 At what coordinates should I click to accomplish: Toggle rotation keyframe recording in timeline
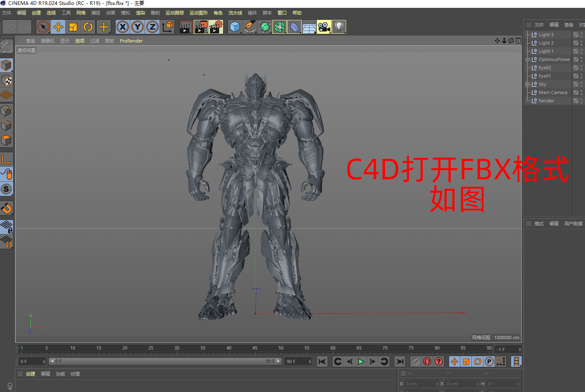pos(478,361)
